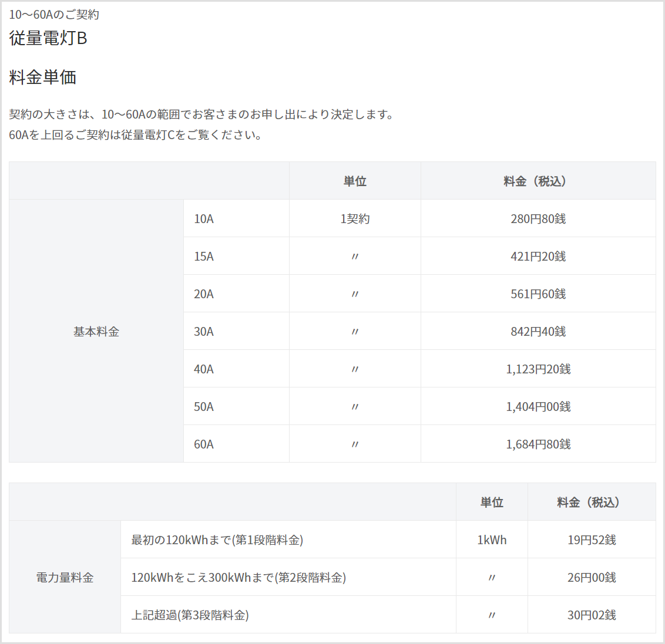Click the 電力量料金 row header cell
The height and width of the screenshot is (644, 665).
[65, 578]
